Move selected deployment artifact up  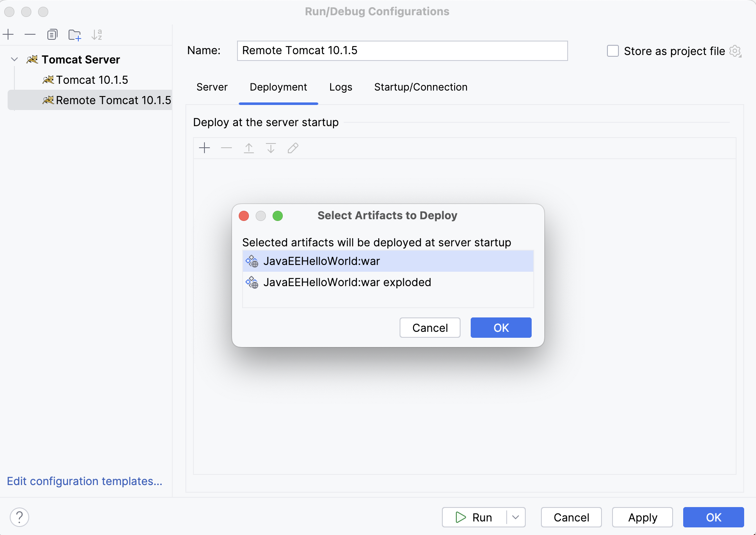point(249,148)
